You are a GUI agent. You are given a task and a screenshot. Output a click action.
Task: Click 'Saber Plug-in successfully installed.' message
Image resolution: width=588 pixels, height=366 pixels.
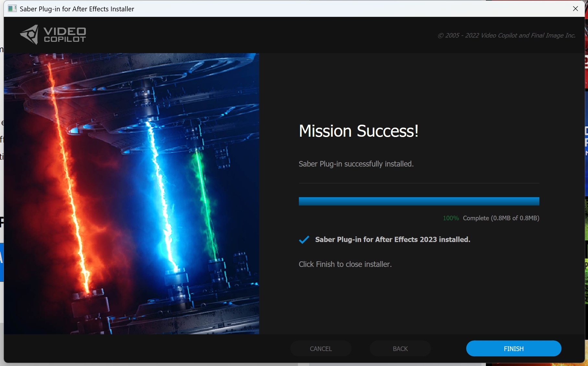pyautogui.click(x=356, y=164)
